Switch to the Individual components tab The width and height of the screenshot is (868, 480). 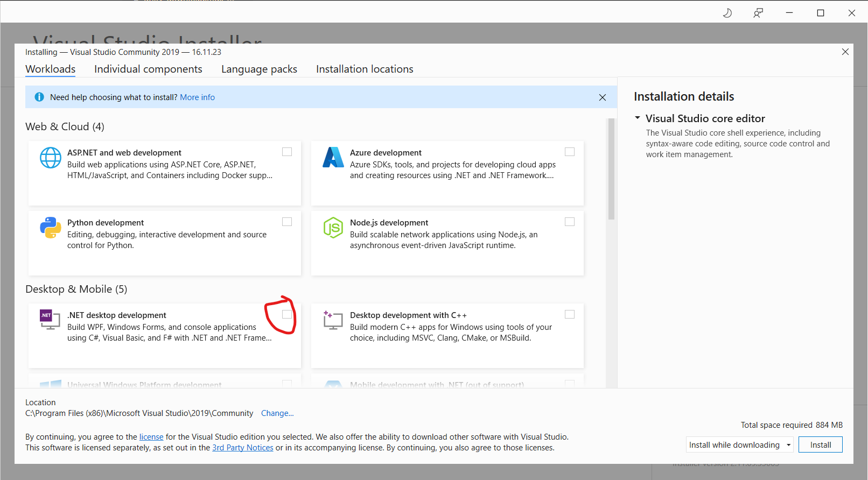pyautogui.click(x=148, y=69)
